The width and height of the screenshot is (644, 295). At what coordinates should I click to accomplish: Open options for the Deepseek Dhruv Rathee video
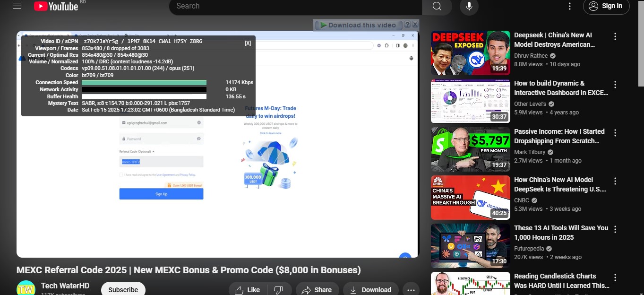point(615,36)
